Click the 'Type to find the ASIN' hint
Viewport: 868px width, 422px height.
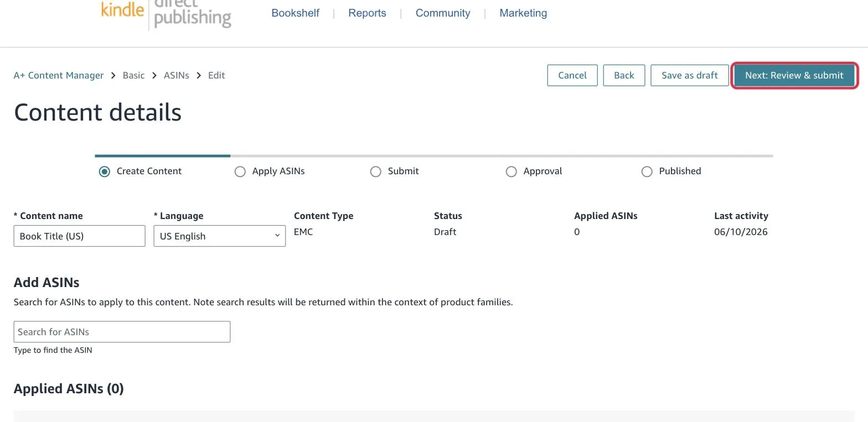point(53,350)
